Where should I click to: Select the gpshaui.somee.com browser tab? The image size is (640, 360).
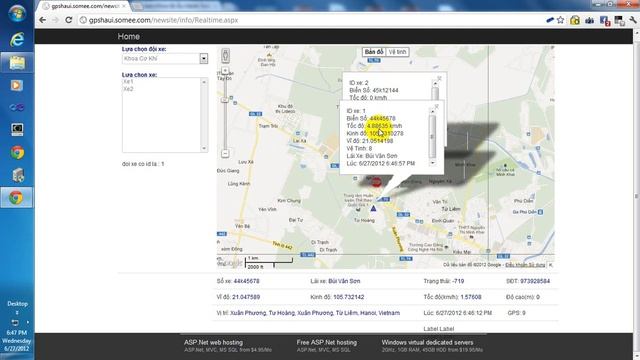pos(84,6)
